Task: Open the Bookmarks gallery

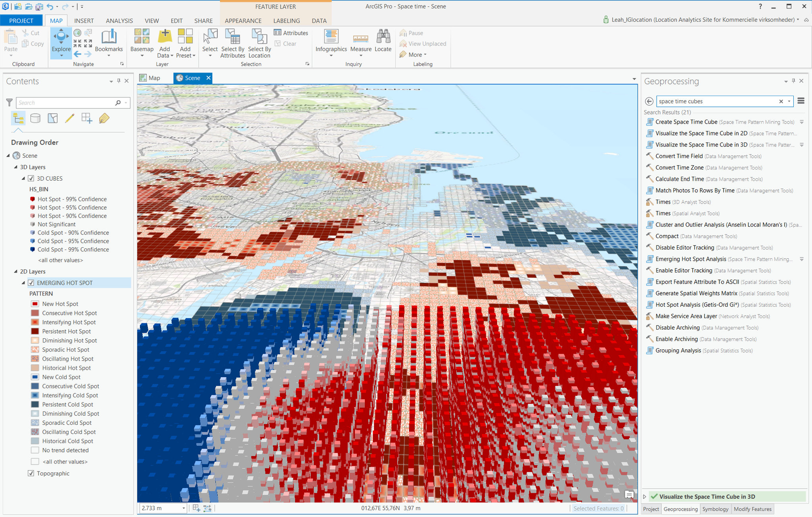Action: coord(109,43)
